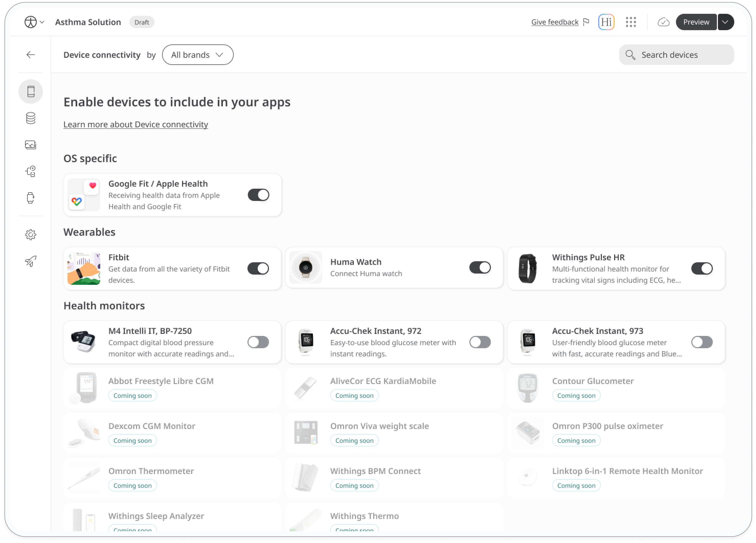Toggle the Google Fit / Apple Health switch

258,194
